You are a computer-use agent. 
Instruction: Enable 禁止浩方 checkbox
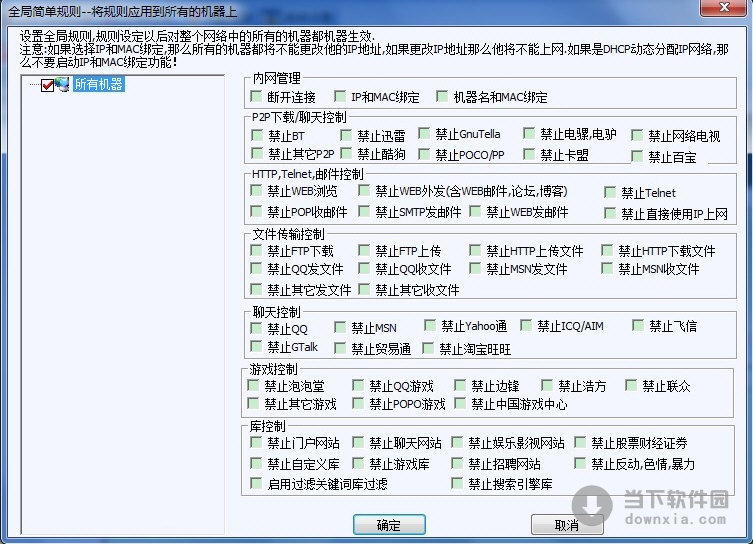coord(547,386)
